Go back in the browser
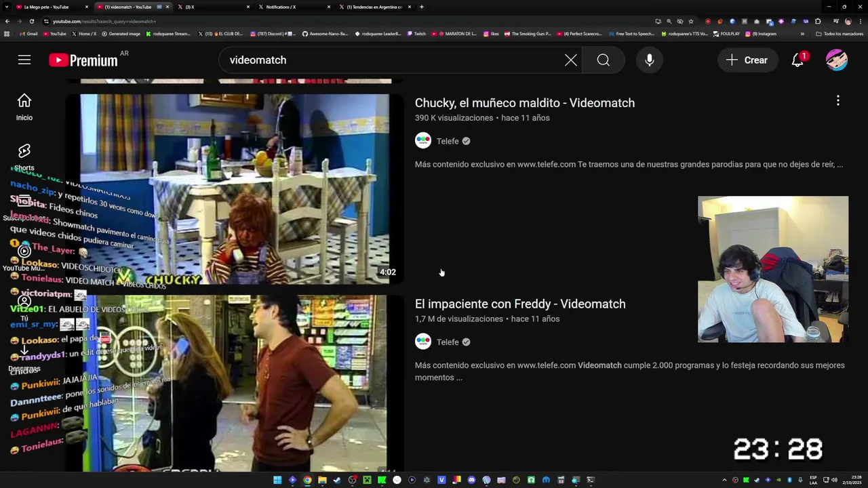 [7, 21]
